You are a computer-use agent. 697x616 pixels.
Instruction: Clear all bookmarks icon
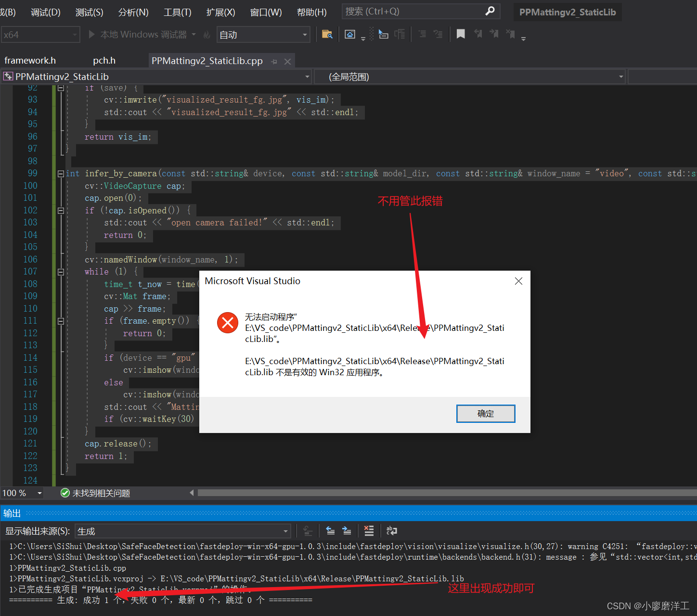click(x=510, y=34)
